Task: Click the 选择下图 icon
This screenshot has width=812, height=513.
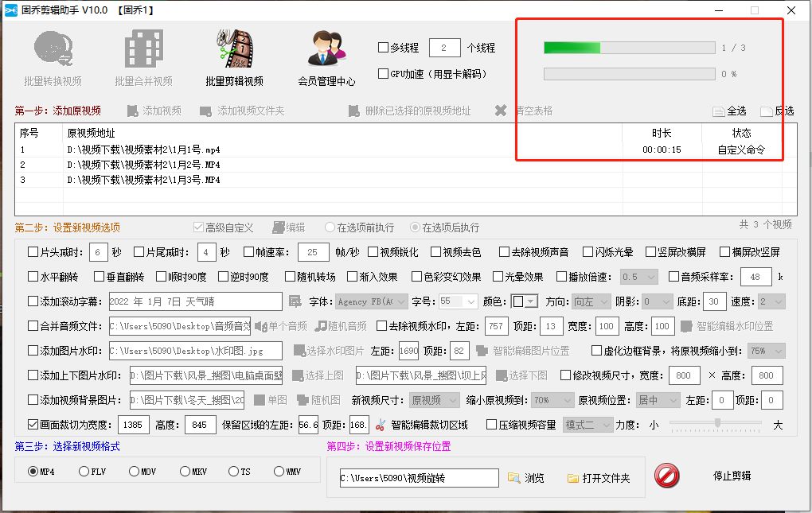Action: [502, 375]
